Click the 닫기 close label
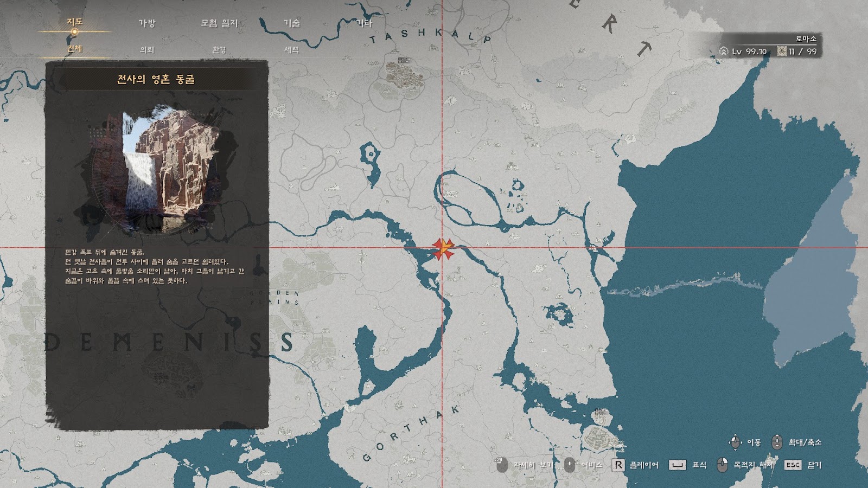Screen dimensions: 868x488 click(x=814, y=465)
